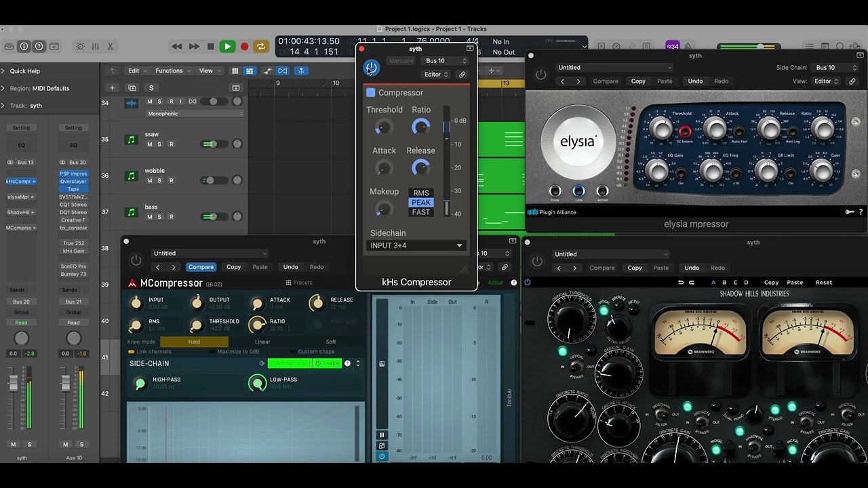Image resolution: width=868 pixels, height=488 pixels.
Task: Select RMS mode in kHs Compressor
Action: point(421,193)
